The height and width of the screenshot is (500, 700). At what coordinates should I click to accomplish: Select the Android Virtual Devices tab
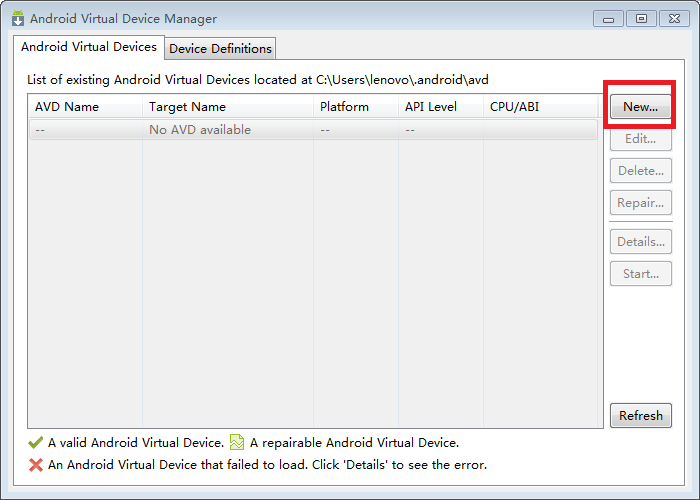tap(89, 47)
